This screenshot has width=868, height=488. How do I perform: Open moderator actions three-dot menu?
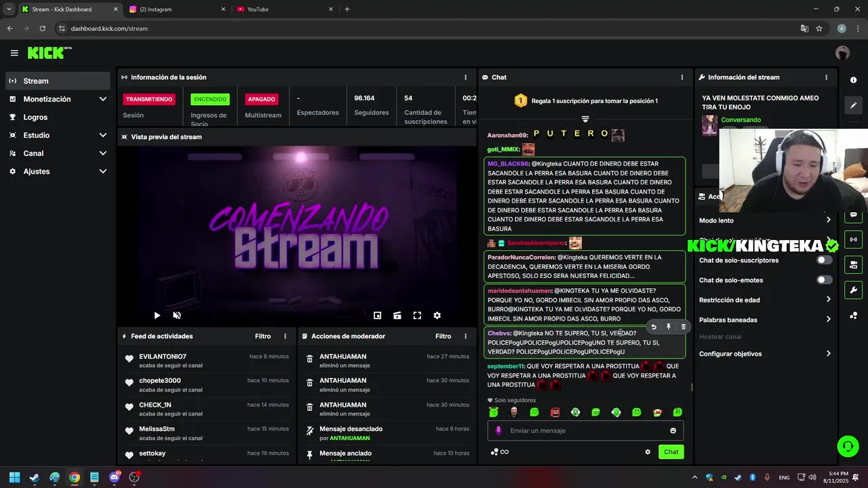(465, 336)
